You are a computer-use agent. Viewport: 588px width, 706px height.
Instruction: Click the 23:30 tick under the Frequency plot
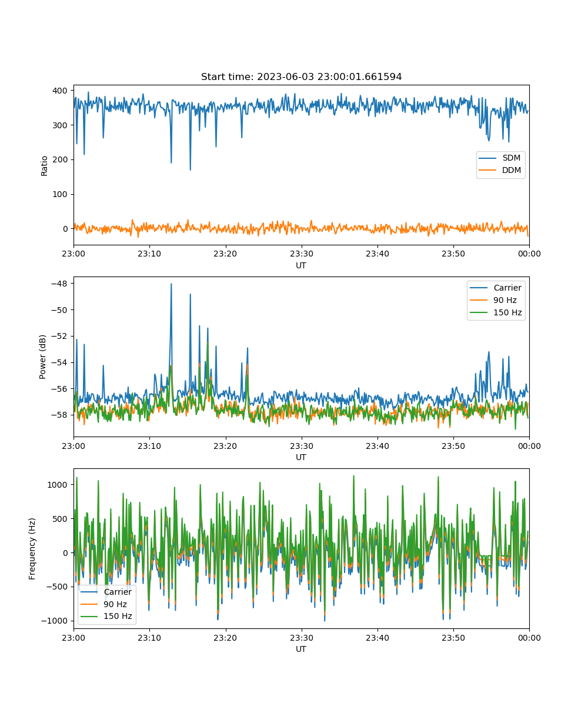[301, 637]
